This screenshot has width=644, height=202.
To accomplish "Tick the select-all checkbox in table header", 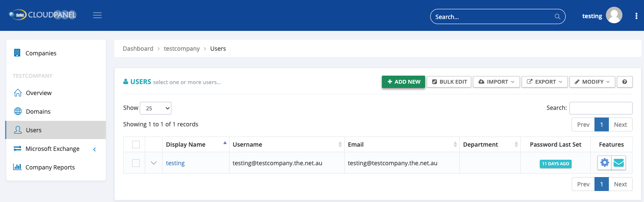I will pos(136,145).
